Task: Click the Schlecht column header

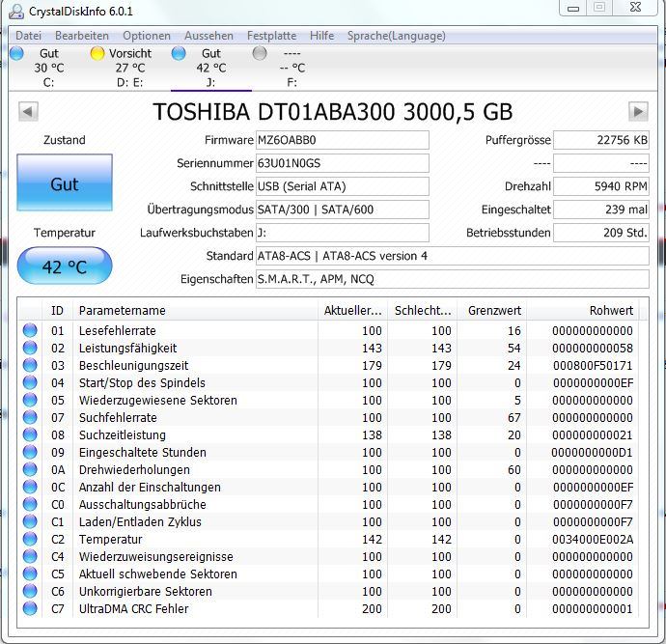Action: [423, 311]
